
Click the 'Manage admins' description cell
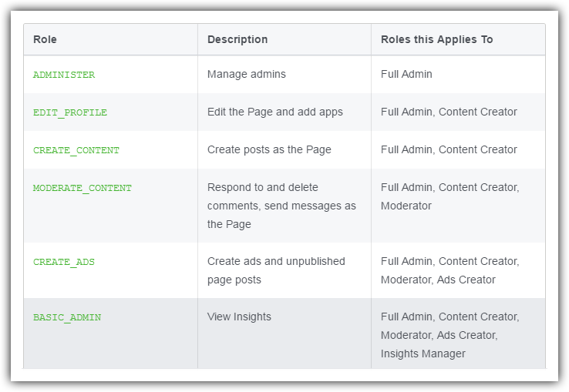(x=247, y=75)
